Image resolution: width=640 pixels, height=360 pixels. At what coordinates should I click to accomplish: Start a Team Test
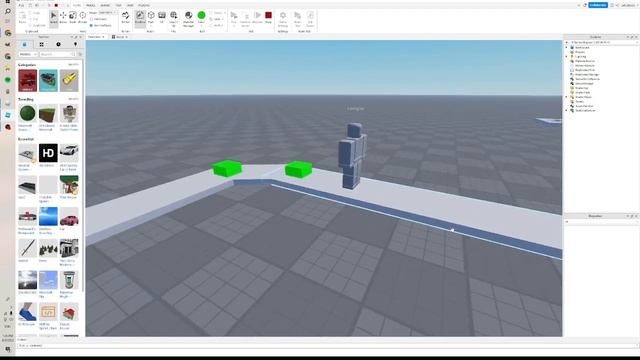coord(298,19)
